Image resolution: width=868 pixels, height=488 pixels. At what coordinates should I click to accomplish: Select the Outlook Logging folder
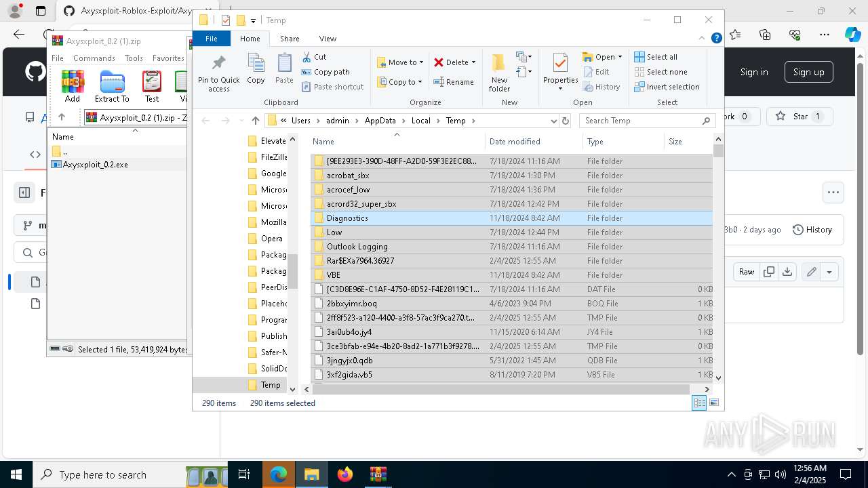click(512, 247)
